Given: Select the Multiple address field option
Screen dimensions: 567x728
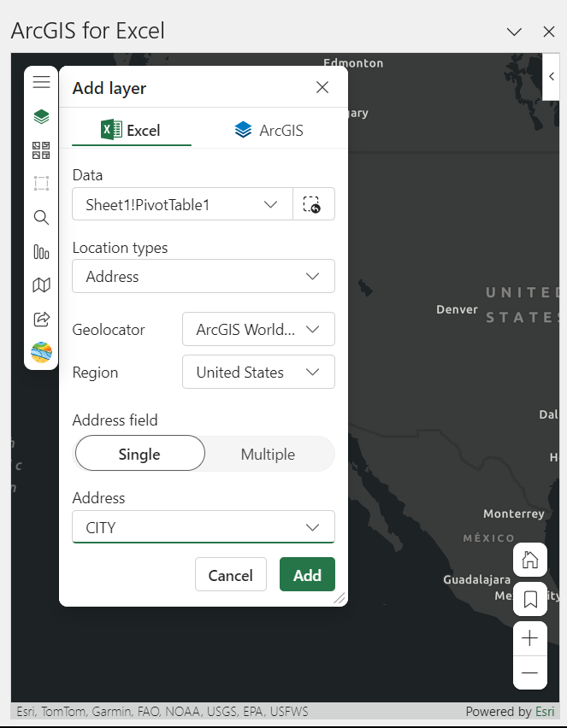Looking at the screenshot, I should pyautogui.click(x=269, y=454).
